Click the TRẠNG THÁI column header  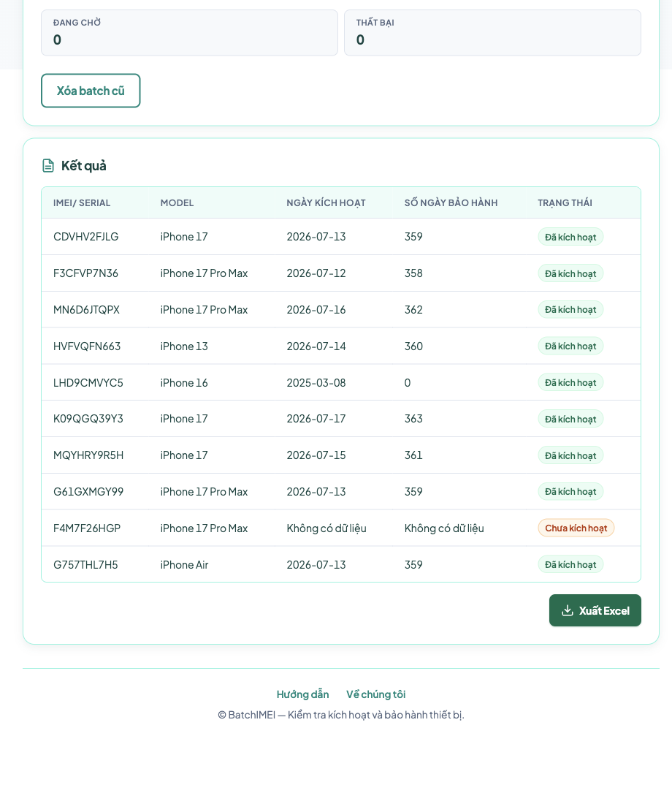[x=565, y=202]
